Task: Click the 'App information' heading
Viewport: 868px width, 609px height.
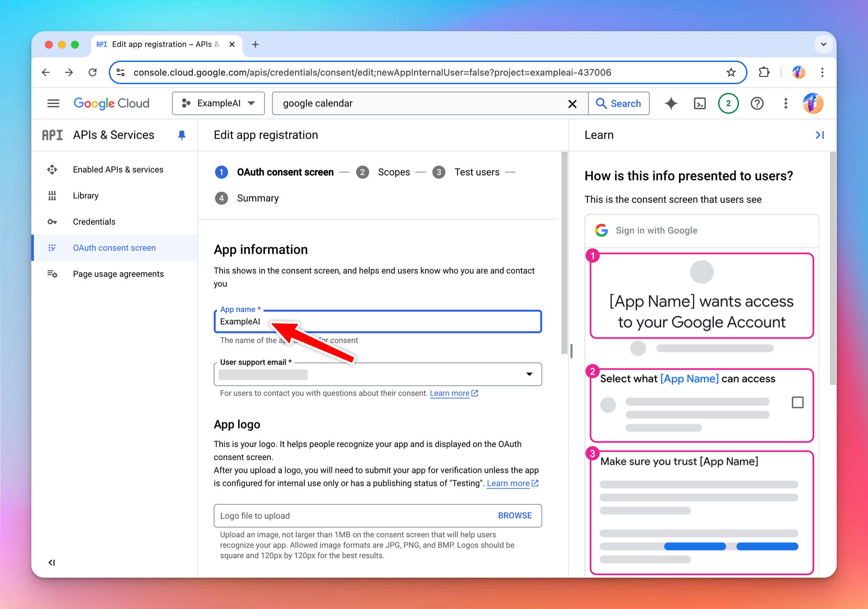Action: click(x=261, y=249)
